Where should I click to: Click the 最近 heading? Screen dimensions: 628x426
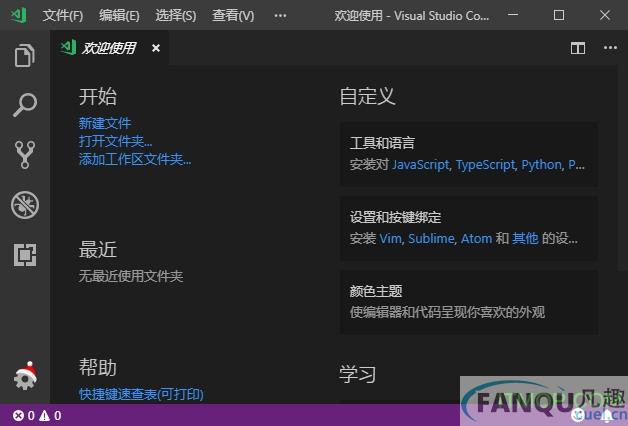98,250
